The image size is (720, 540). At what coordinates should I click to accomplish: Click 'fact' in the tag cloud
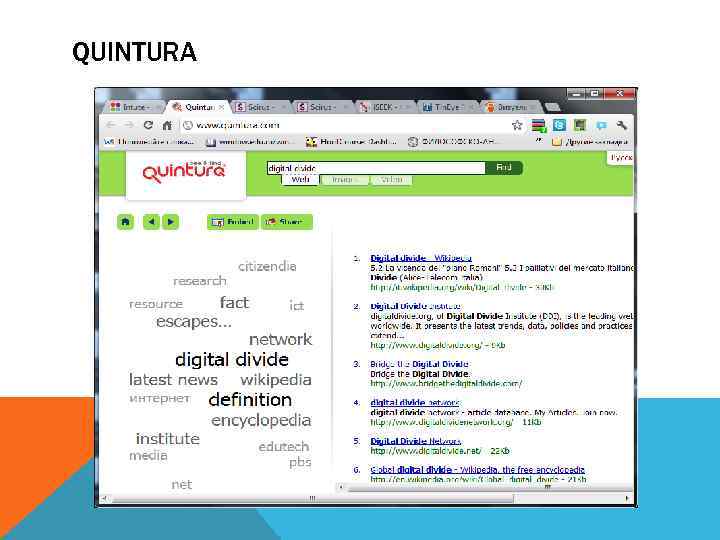coord(234,303)
